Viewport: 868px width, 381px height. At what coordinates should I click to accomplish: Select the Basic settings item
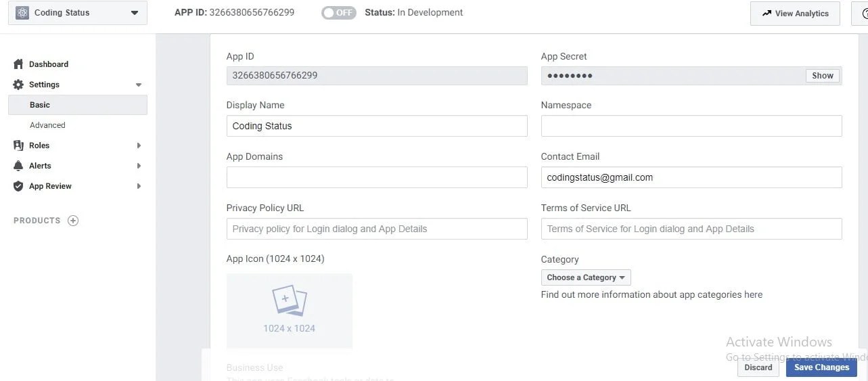point(78,105)
